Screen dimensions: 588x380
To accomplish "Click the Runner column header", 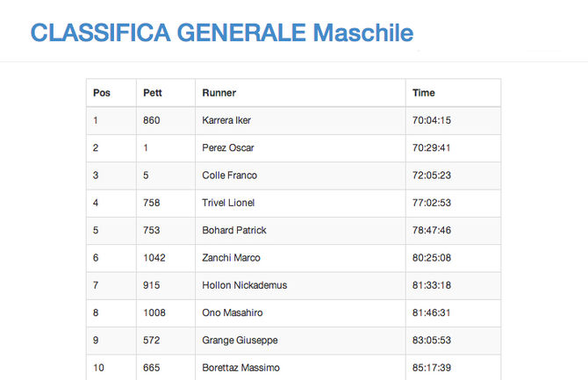I will tap(219, 93).
